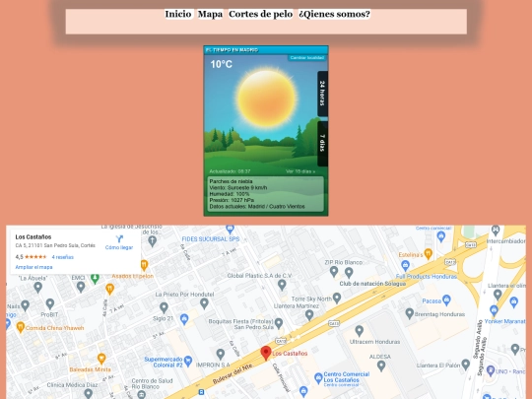Select the Full Products Honduras shopping pin
Viewport: 532px width, 399px height.
(x=405, y=265)
